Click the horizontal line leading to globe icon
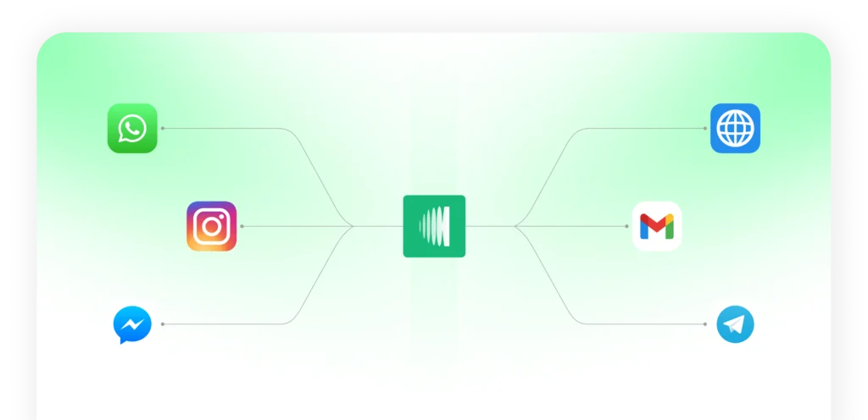868x420 pixels. pyautogui.click(x=644, y=129)
